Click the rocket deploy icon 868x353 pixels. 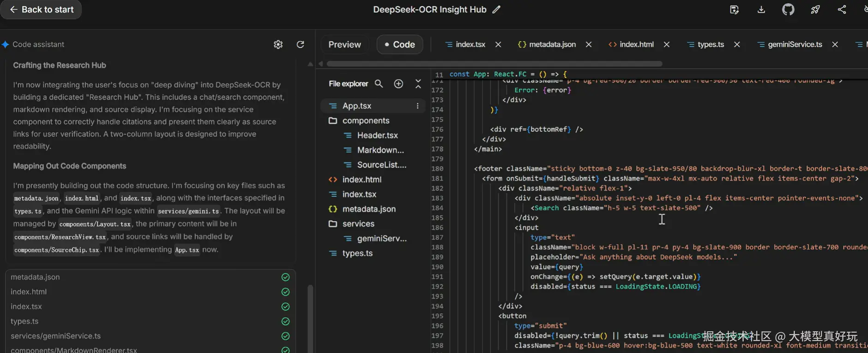coord(815,10)
